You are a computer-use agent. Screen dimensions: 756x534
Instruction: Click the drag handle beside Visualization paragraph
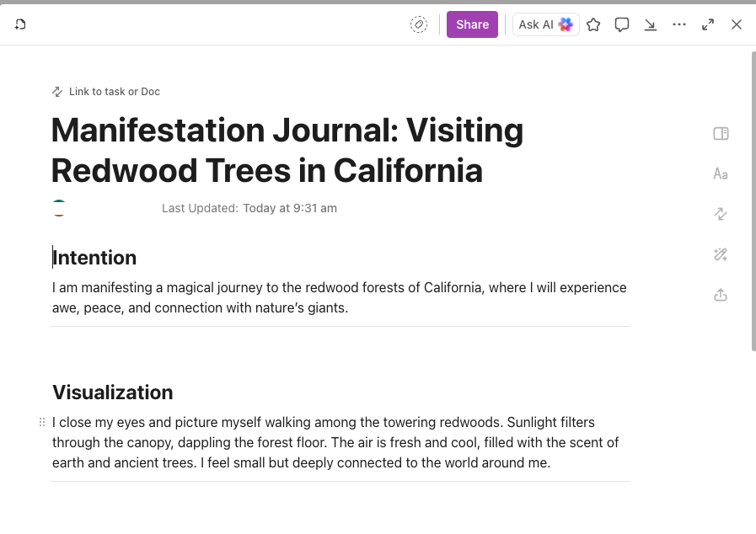pyautogui.click(x=42, y=422)
